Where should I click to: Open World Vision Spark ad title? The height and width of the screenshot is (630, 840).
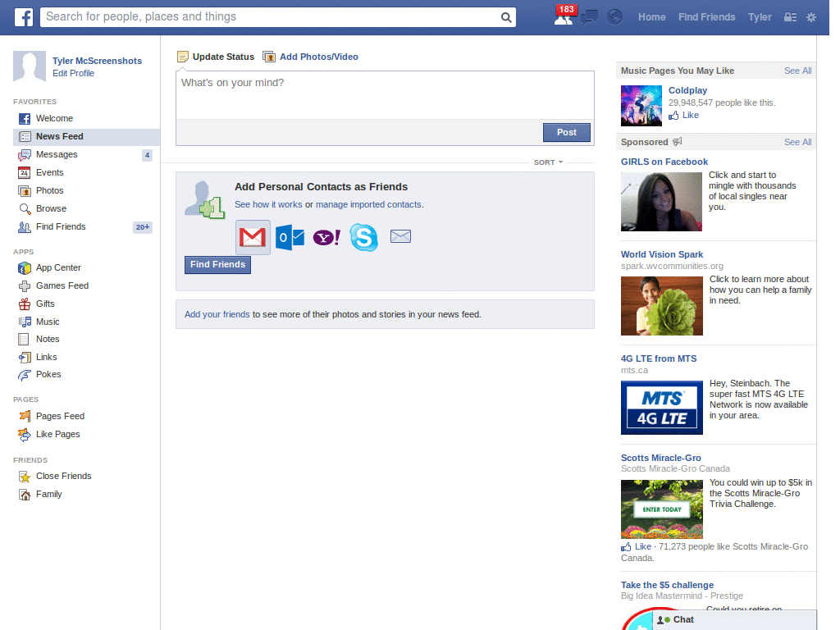click(662, 254)
